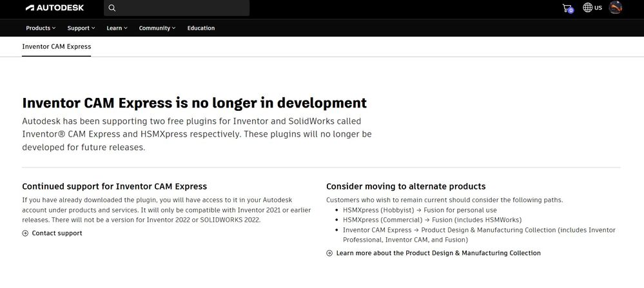Click the globe region icon
Viewport: 644px width, 288px height.
click(588, 7)
